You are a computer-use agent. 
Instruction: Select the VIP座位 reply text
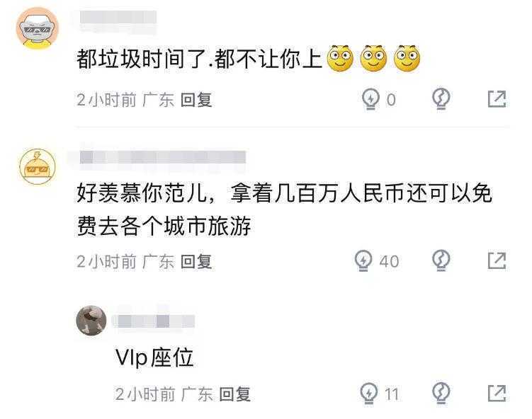pyautogui.click(x=154, y=357)
